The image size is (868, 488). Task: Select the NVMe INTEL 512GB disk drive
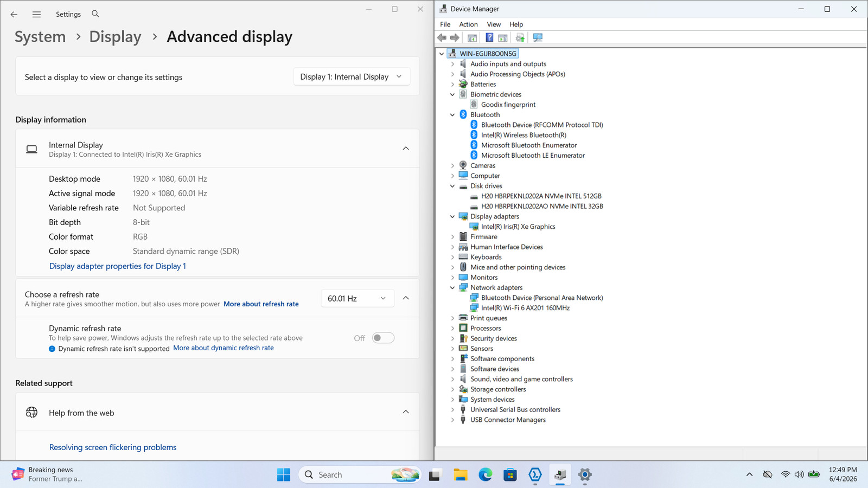tap(541, 196)
